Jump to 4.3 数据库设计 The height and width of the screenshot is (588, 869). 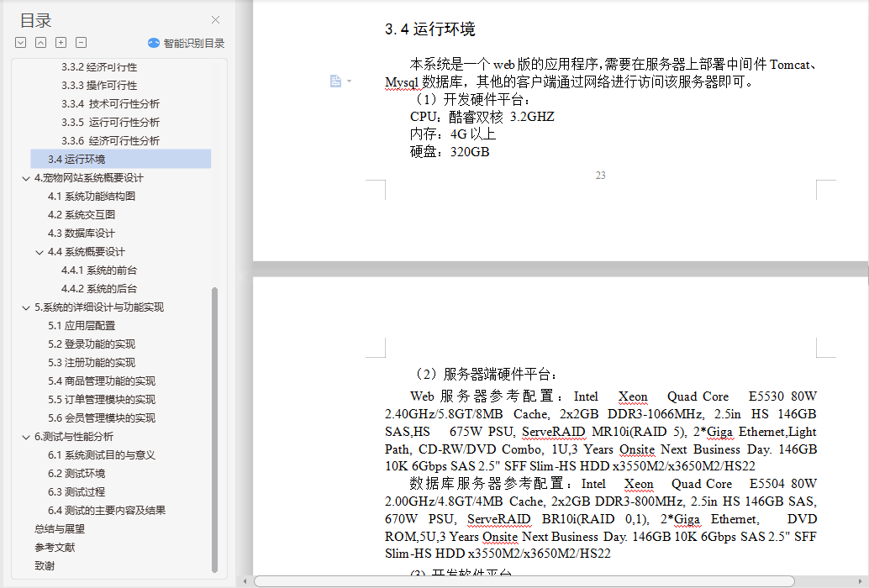pos(82,233)
